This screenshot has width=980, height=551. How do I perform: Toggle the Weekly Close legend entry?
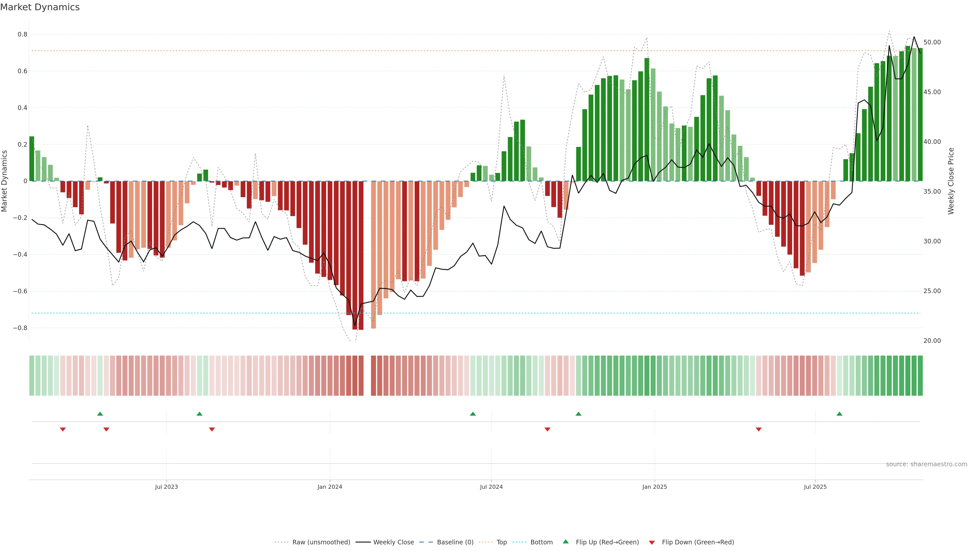[393, 542]
